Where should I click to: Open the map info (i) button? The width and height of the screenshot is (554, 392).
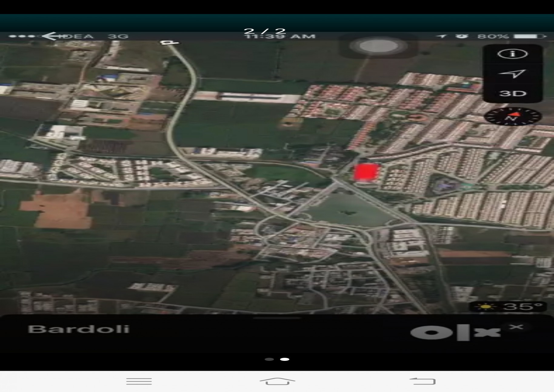click(x=512, y=54)
